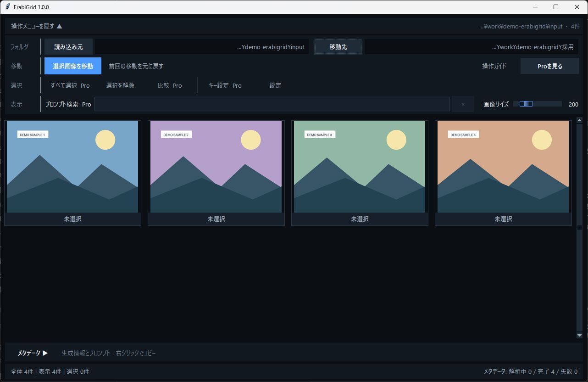This screenshot has width=588, height=382.
Task: Expand the メタデータ ▶ panel
Action: [33, 353]
